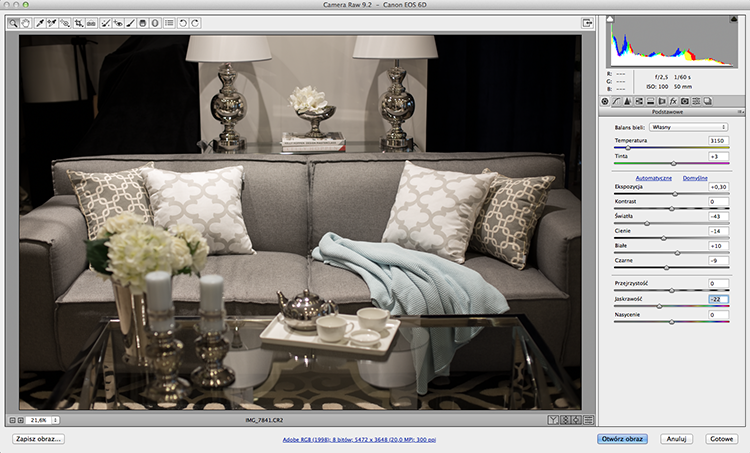The width and height of the screenshot is (750, 453).
Task: Rotate image 90 degrees clockwise
Action: (195, 23)
